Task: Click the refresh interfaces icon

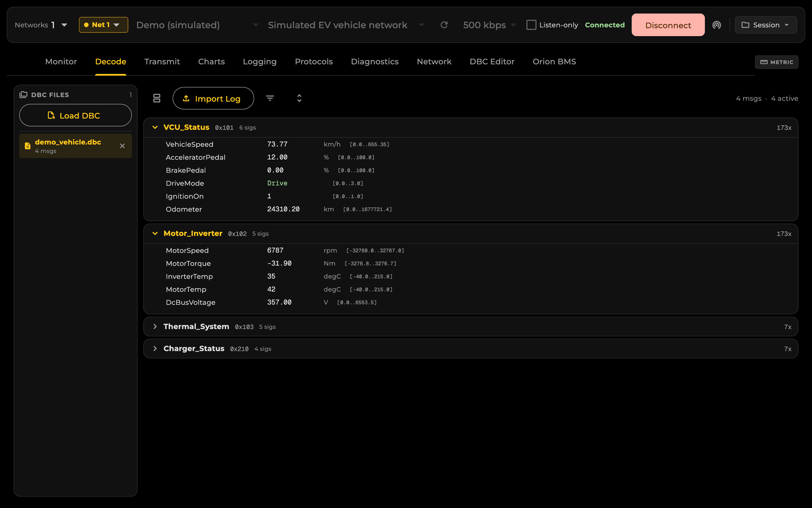Action: point(444,25)
